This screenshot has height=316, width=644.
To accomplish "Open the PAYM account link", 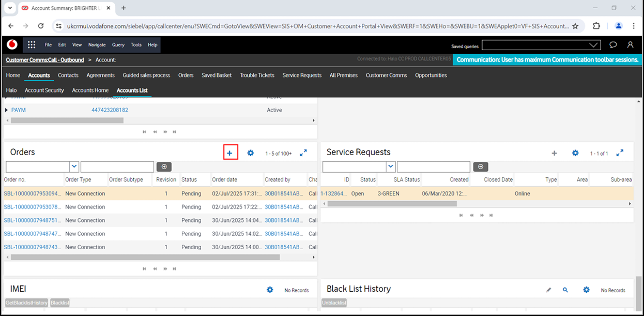I will point(19,110).
